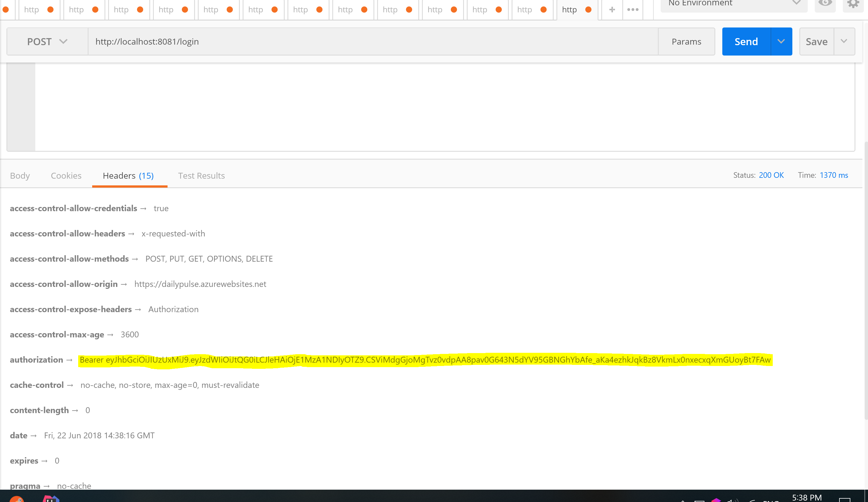Screen dimensions: 868x502
Task: Select the Headers (15) tab
Action: click(128, 176)
